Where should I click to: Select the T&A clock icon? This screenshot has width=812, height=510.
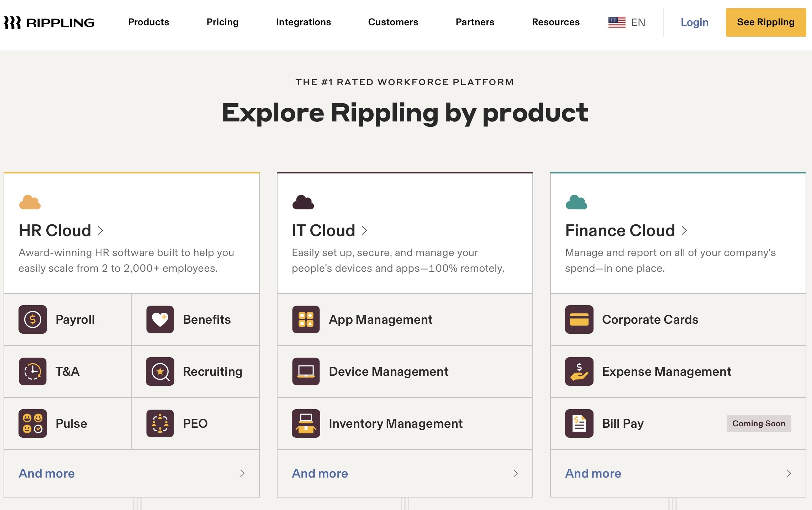point(32,371)
